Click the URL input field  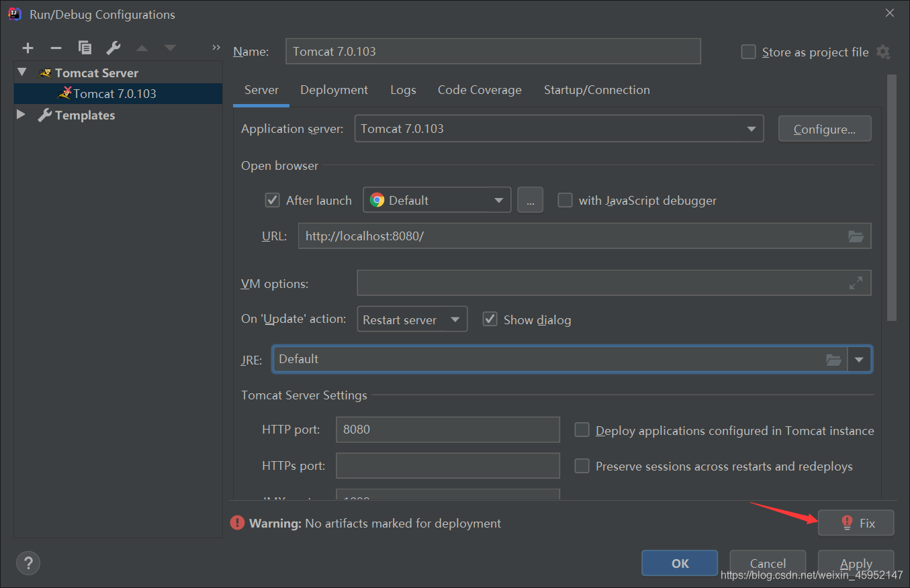click(584, 236)
